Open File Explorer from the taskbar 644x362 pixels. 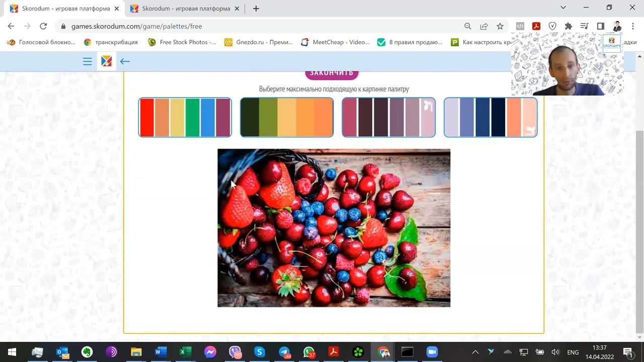[x=136, y=352]
